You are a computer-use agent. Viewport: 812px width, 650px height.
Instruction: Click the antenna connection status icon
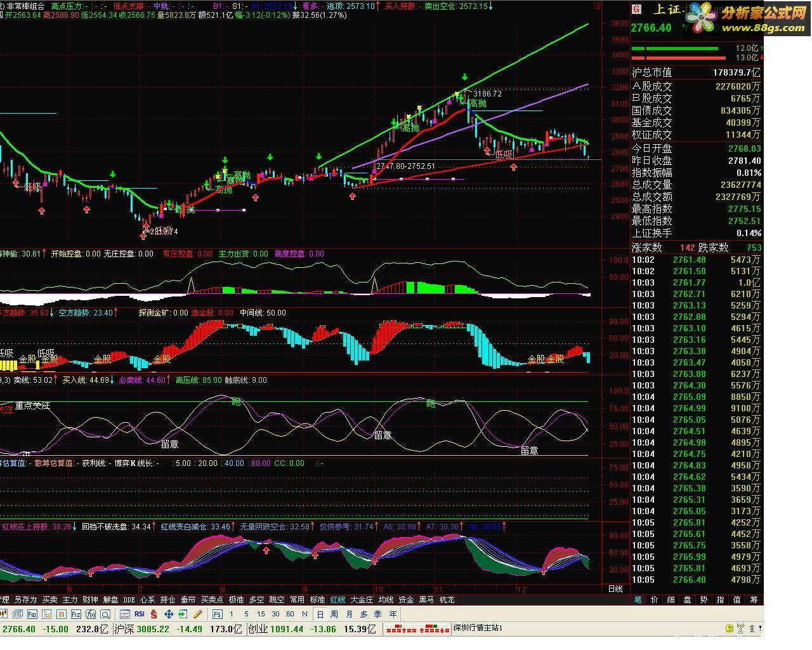click(x=740, y=628)
